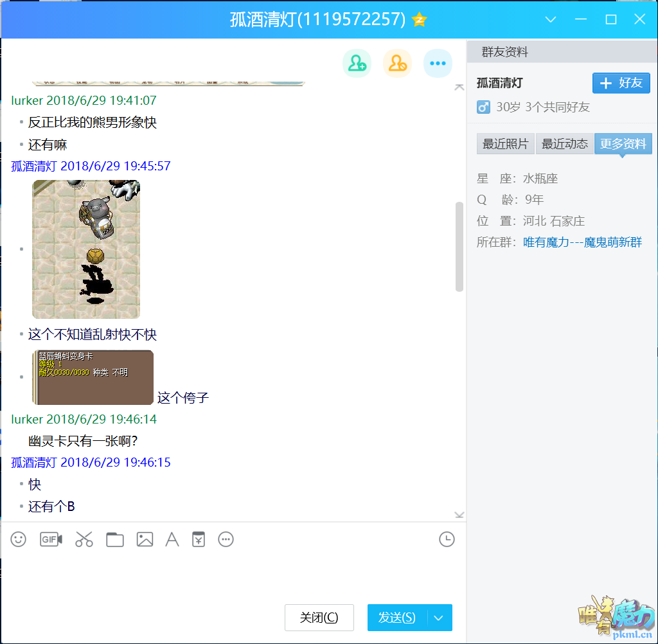Switch to the 最近照片 tab
Image resolution: width=658 pixels, height=644 pixels.
point(505,144)
